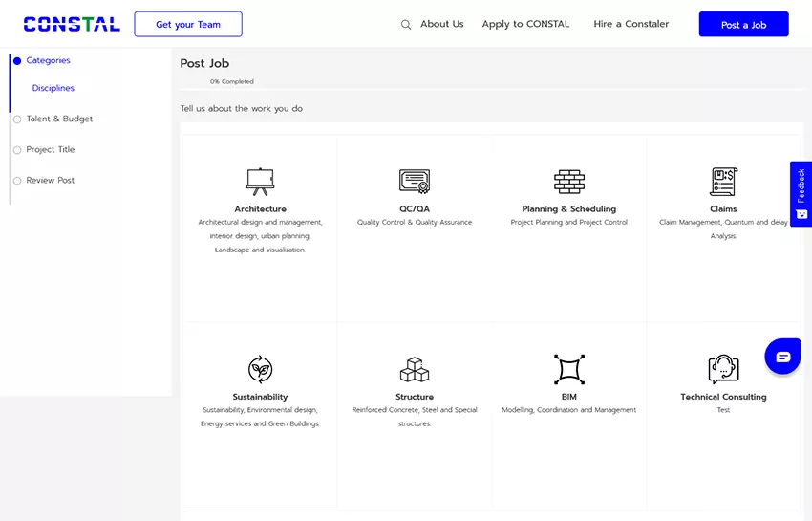Select the Architecture easel icon
812x521 pixels.
260,181
